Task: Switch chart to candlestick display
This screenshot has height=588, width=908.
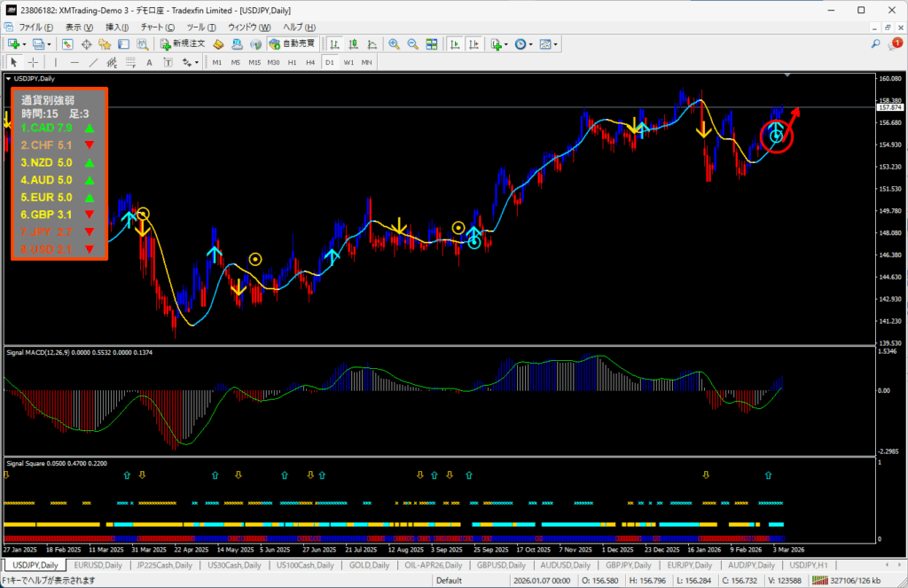Action: [x=353, y=43]
